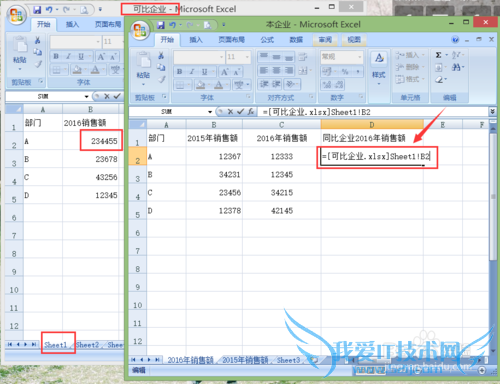Click Enter checkmark in 本企业 formula bar
This screenshot has height=384, width=500.
(x=240, y=112)
